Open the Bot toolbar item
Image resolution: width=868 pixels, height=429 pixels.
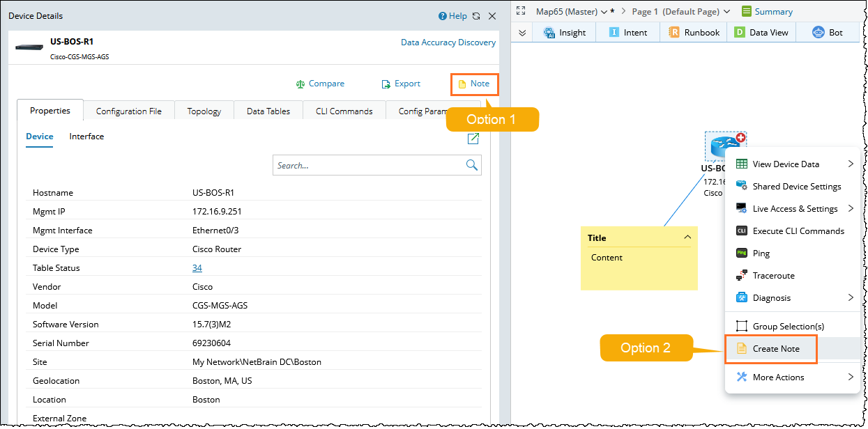click(828, 32)
